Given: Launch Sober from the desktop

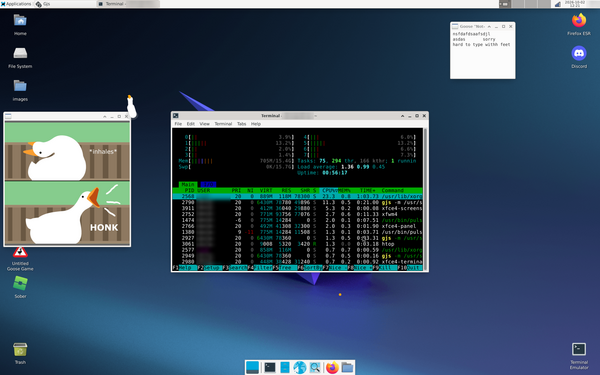Looking at the screenshot, I should tap(20, 287).
